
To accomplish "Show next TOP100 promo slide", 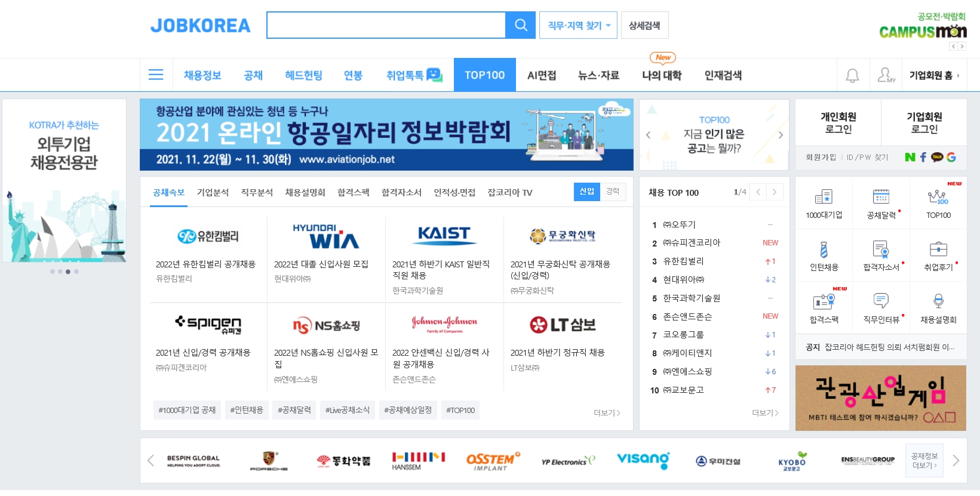I will coord(781,135).
